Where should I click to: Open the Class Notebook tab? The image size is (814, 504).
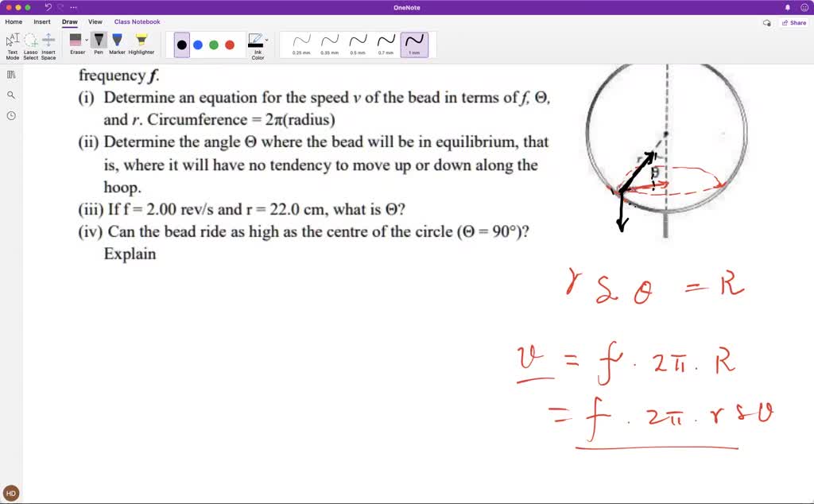tap(137, 21)
